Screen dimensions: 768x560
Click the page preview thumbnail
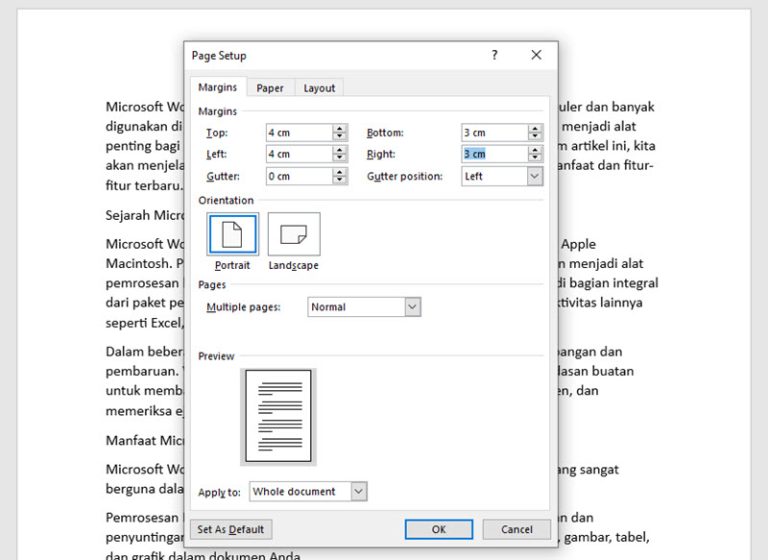click(x=278, y=416)
